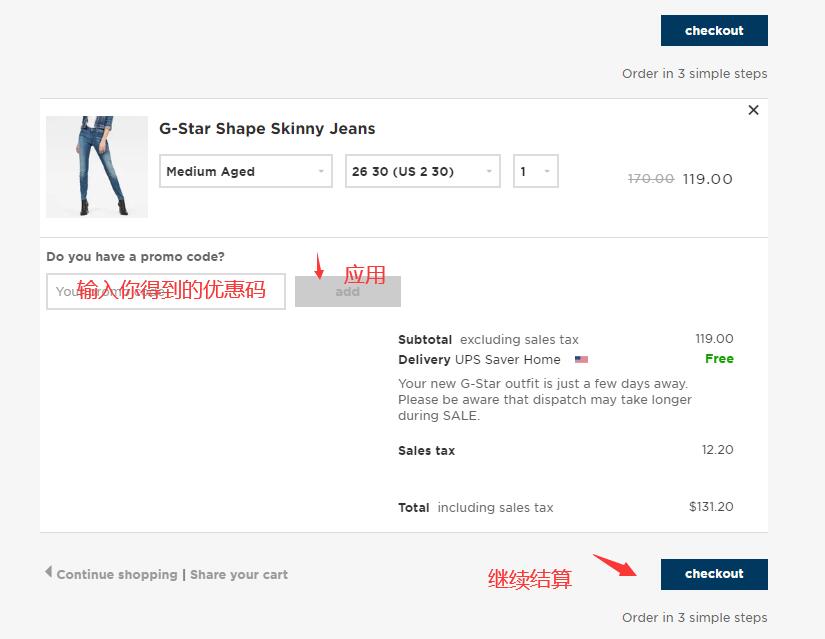Click the top Order in 3 simple steps text

pyautogui.click(x=694, y=74)
